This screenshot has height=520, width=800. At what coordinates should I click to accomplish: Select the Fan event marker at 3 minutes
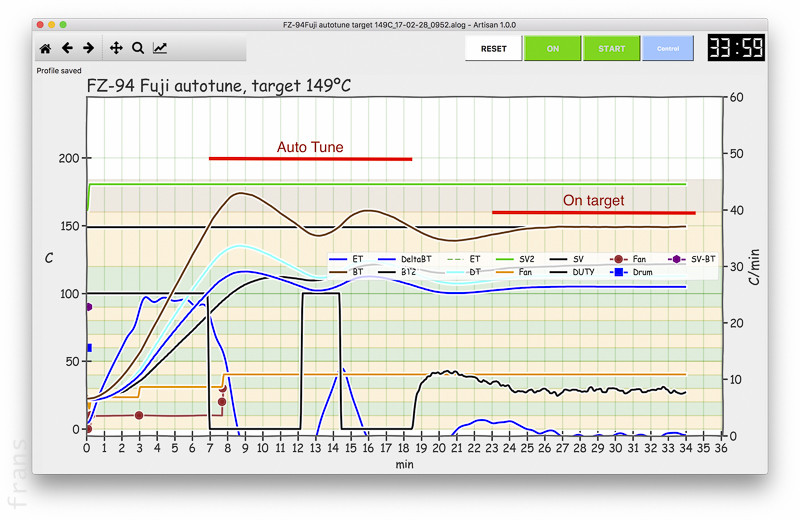[139, 415]
